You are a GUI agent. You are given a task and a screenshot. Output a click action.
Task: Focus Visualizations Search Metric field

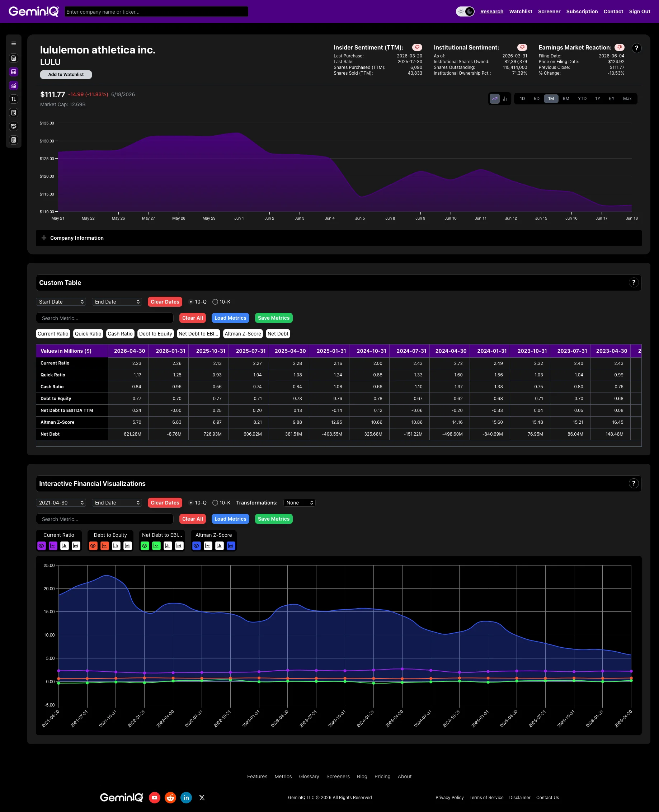click(105, 519)
